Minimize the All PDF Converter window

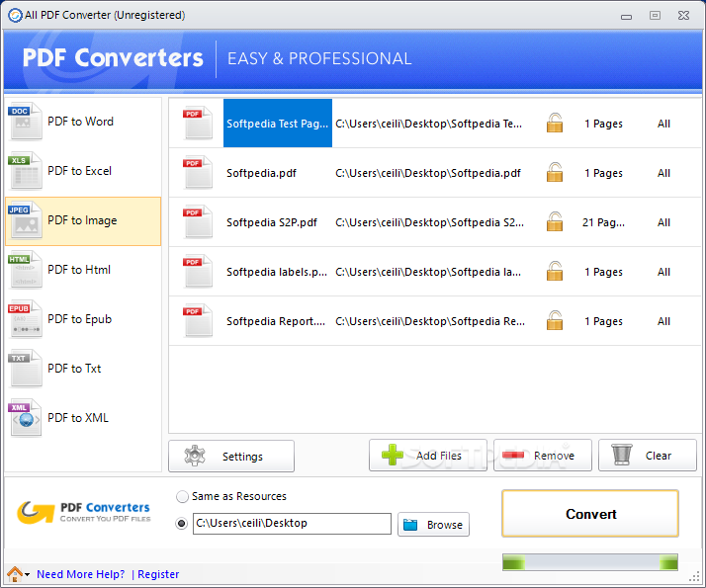(x=626, y=17)
